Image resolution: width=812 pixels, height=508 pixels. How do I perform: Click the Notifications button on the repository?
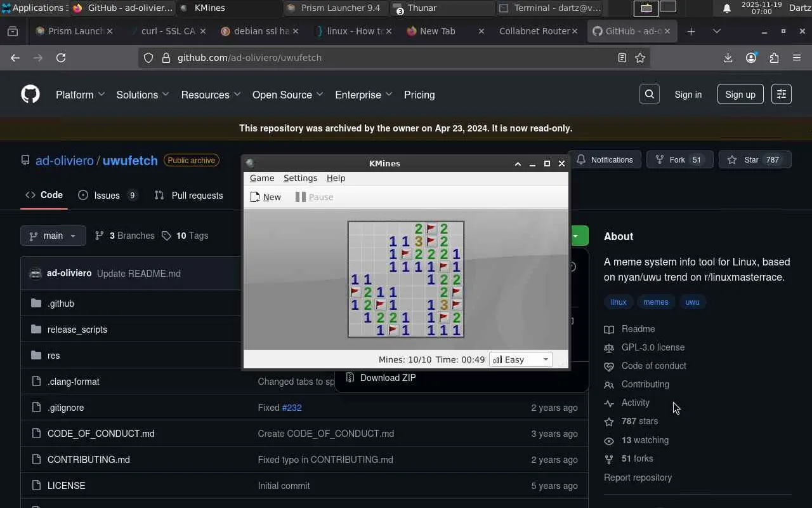605,160
